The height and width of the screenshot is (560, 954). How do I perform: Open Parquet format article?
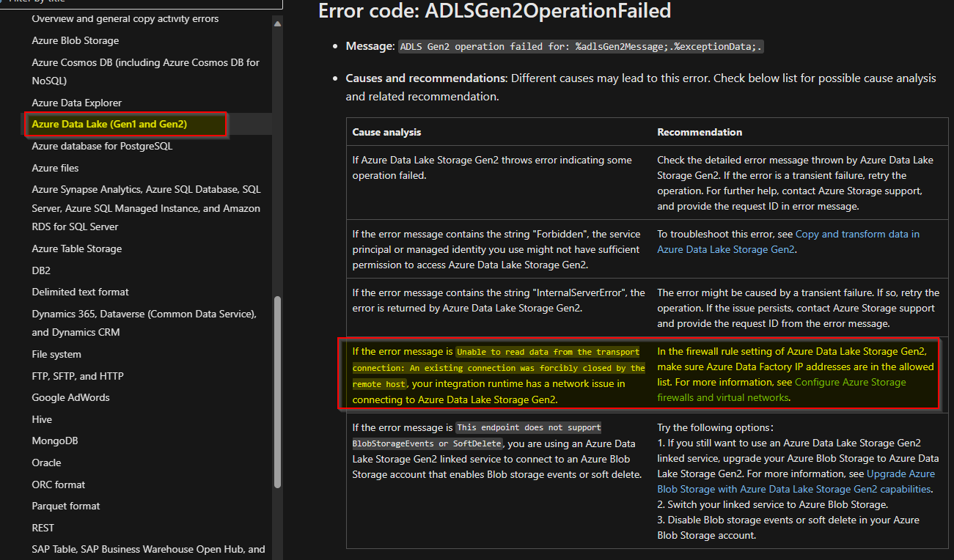pyautogui.click(x=66, y=506)
